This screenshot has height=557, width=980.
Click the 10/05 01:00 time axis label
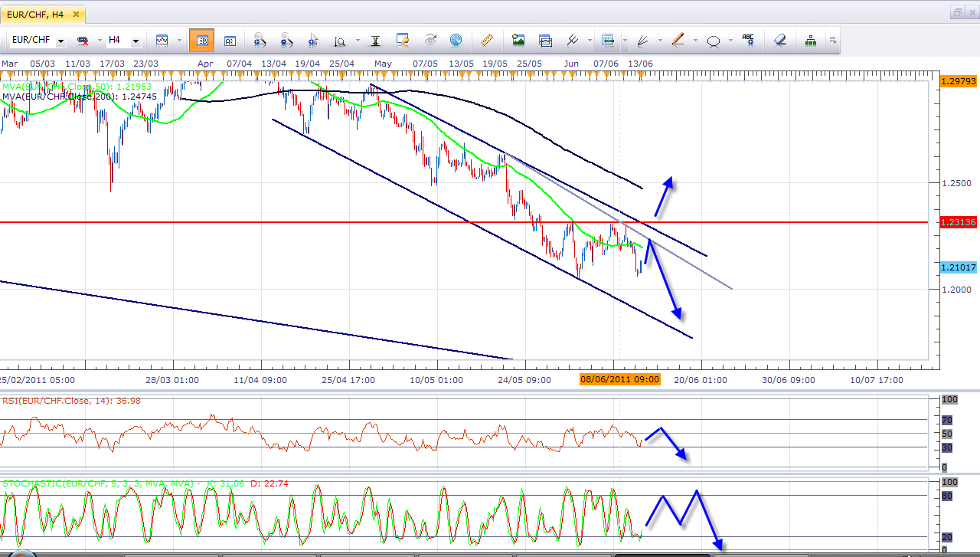[436, 380]
